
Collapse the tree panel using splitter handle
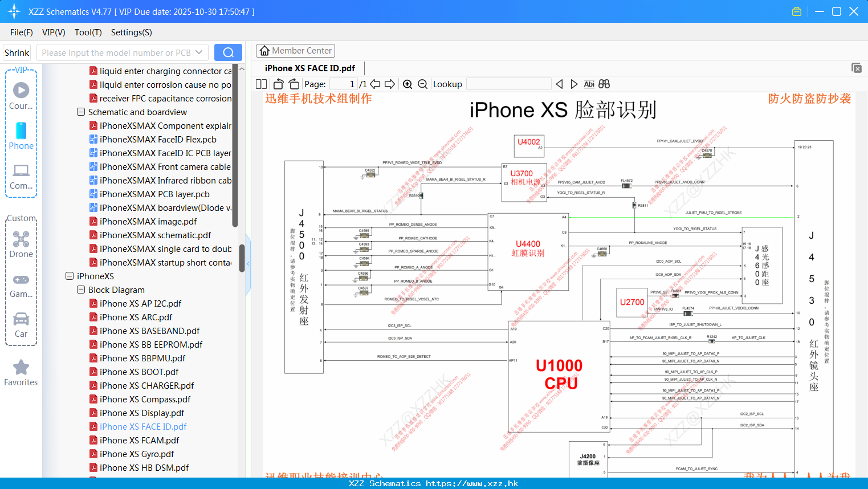click(x=248, y=263)
